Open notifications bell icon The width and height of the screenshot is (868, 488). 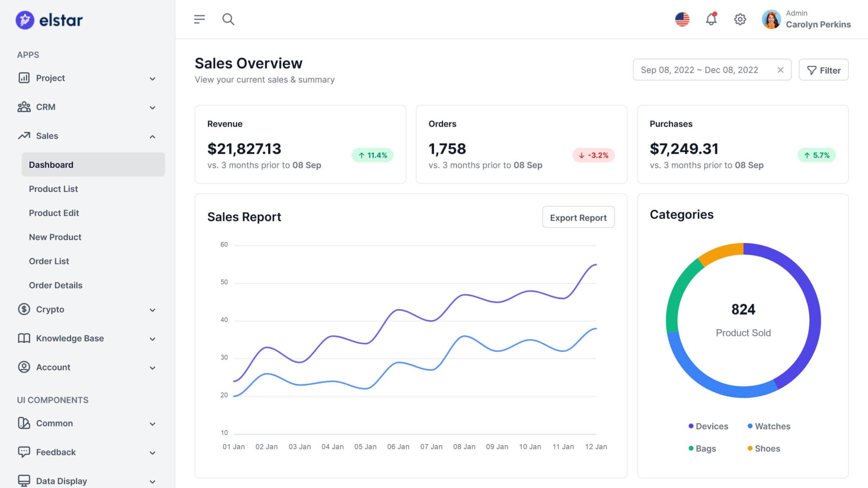[711, 19]
